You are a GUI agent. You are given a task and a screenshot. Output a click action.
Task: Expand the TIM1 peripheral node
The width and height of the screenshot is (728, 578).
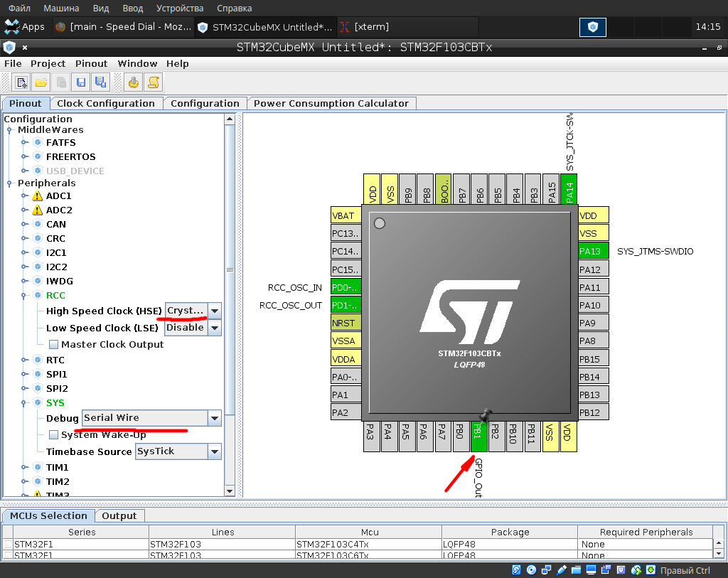25,468
